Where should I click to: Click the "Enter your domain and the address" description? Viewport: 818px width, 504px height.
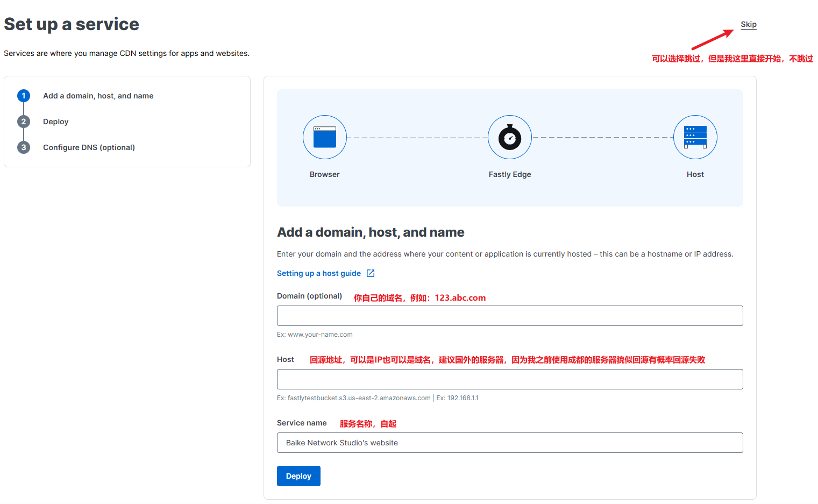tap(505, 254)
